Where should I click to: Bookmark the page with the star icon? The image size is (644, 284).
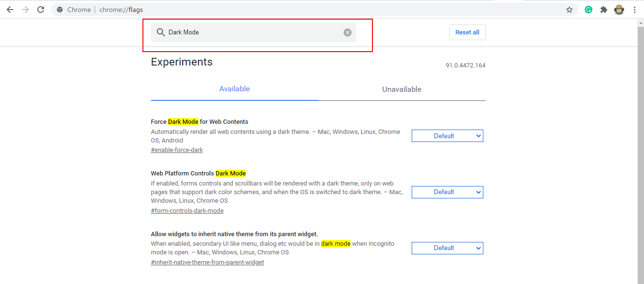(x=569, y=9)
